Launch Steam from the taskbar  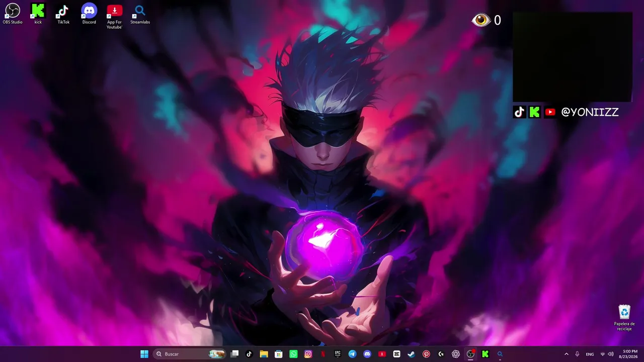coord(411,354)
